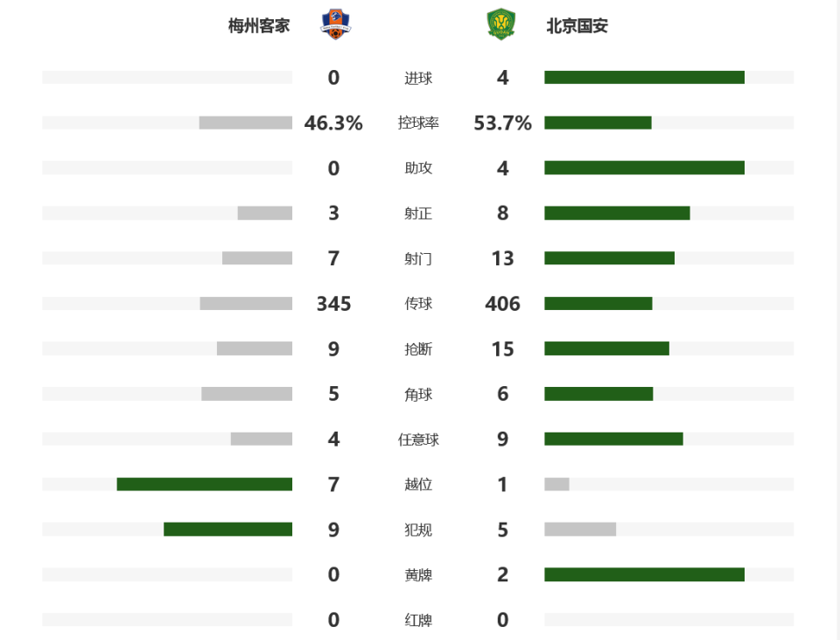Select the 传球 stat label
840x640 pixels.
coord(418,304)
